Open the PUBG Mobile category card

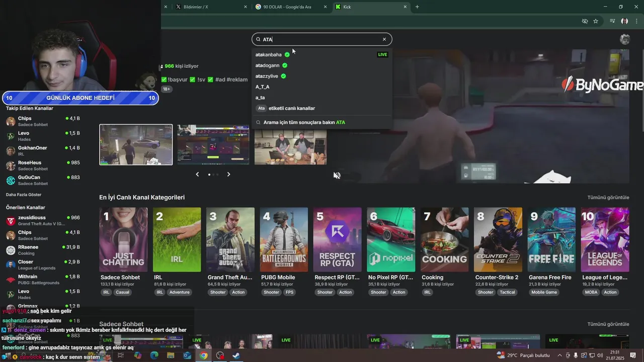[284, 240]
